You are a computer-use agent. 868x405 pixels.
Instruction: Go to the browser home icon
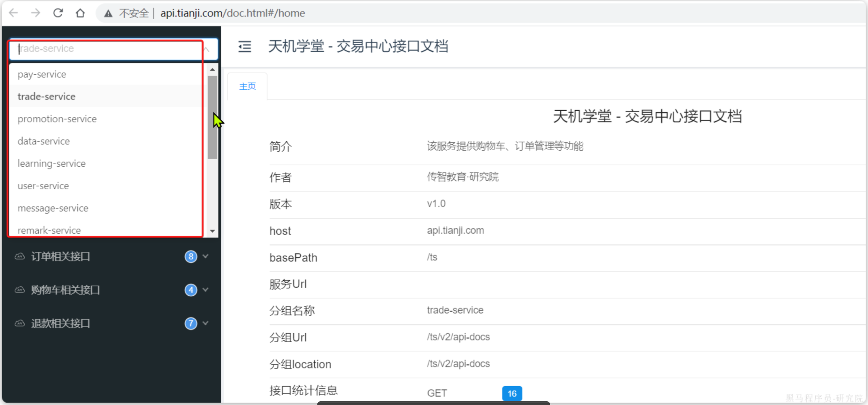pyautogui.click(x=80, y=13)
